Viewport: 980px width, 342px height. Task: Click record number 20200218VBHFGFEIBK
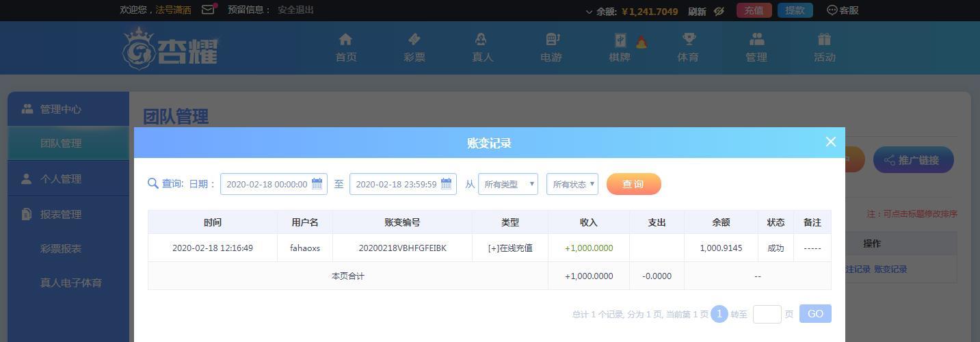402,248
